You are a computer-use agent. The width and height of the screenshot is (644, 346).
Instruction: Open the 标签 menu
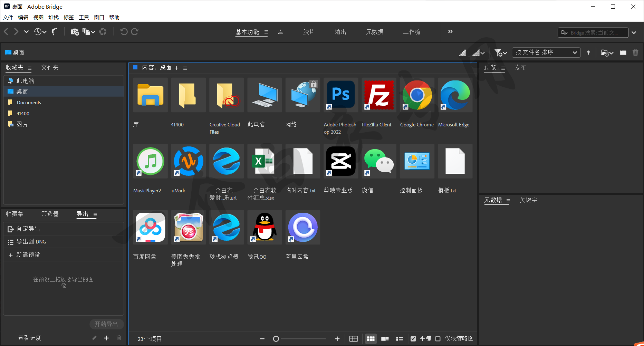[69, 17]
